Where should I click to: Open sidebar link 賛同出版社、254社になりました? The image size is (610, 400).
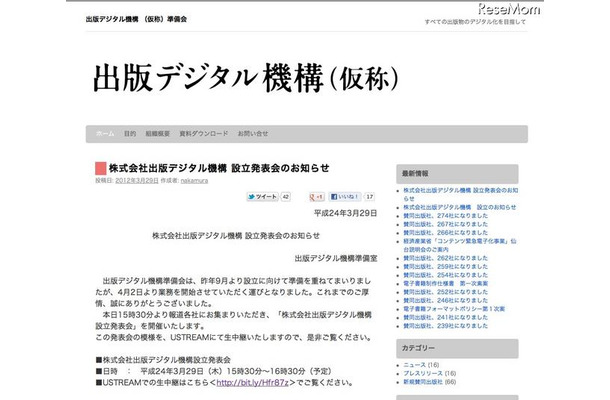coord(445,275)
